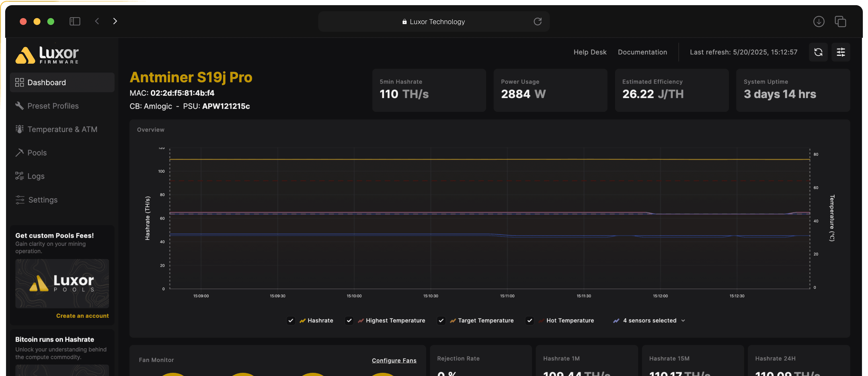Image resolution: width=868 pixels, height=376 pixels.
Task: Toggle the Safari sidebar panel
Action: [75, 21]
